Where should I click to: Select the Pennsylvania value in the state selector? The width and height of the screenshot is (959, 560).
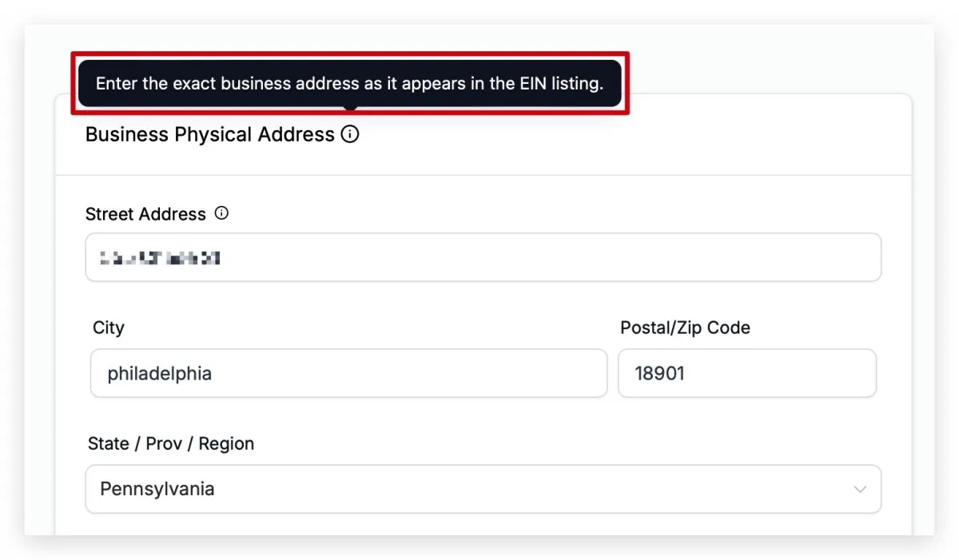157,489
